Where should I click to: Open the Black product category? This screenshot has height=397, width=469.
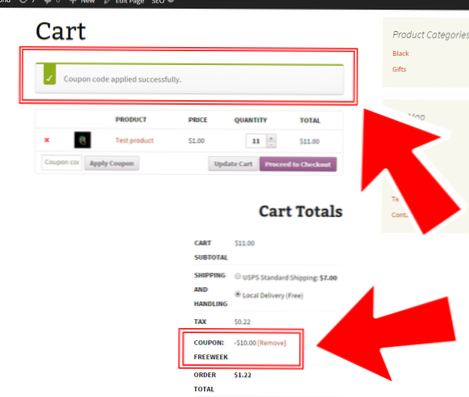(x=401, y=53)
